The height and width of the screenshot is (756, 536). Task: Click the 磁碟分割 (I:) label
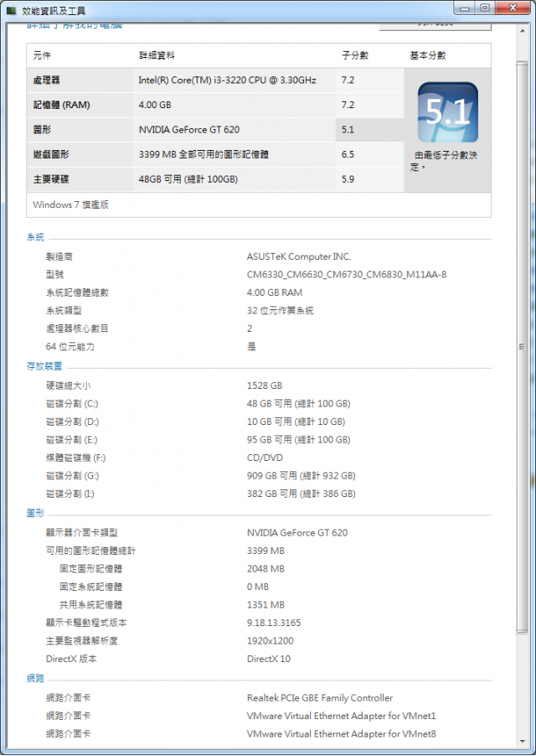click(x=70, y=494)
